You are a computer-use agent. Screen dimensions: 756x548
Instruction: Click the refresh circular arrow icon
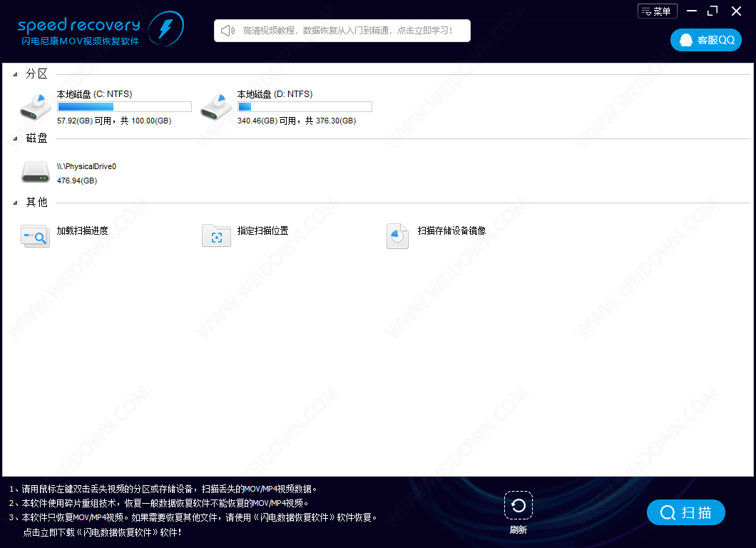tap(519, 506)
